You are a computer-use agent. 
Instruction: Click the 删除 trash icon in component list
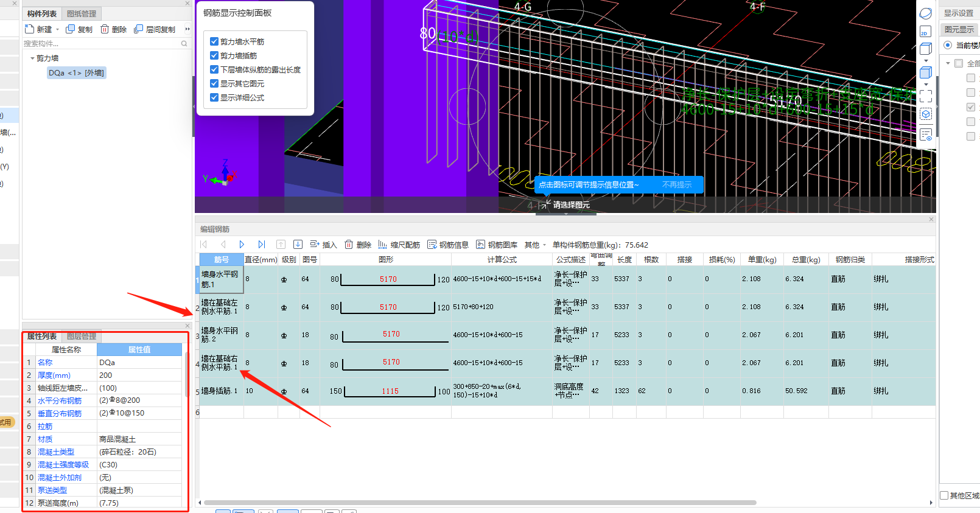pyautogui.click(x=105, y=29)
